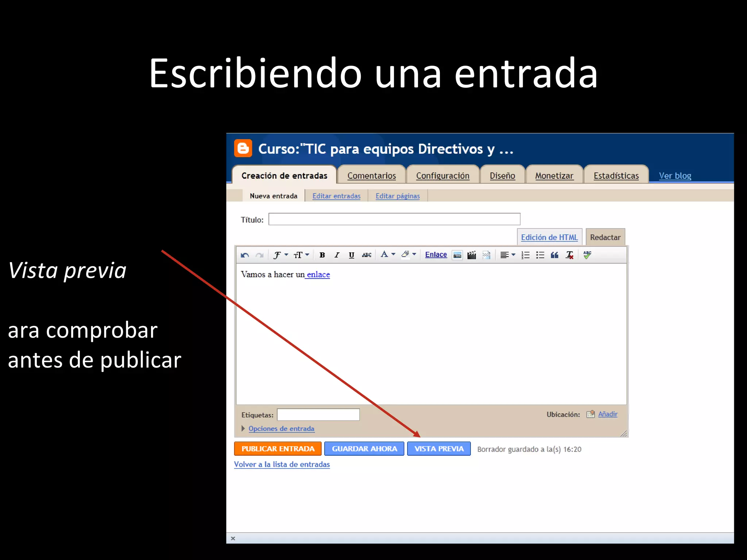Screen dimensions: 747x560
Task: Click the Blogger logo icon
Action: 243,148
